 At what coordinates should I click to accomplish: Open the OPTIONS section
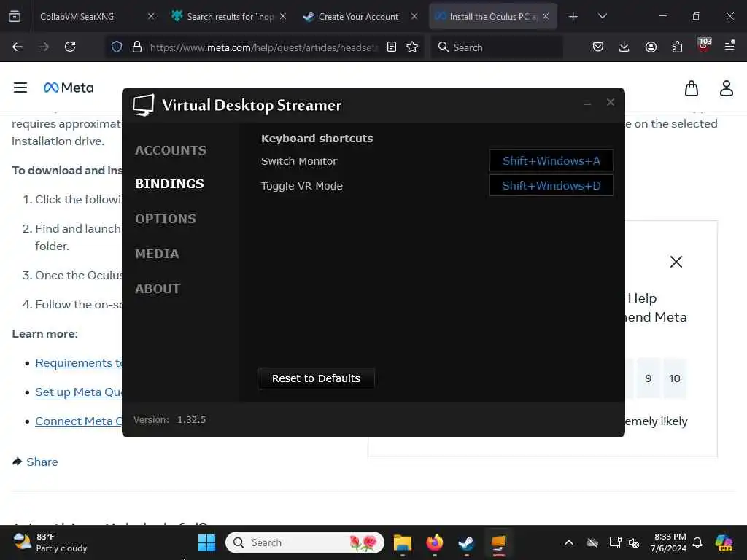[x=166, y=219]
